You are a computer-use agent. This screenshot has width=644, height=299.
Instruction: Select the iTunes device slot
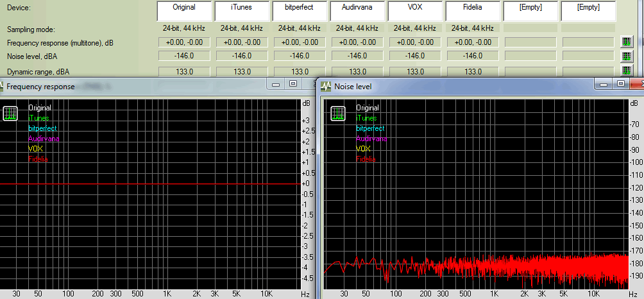(241, 11)
